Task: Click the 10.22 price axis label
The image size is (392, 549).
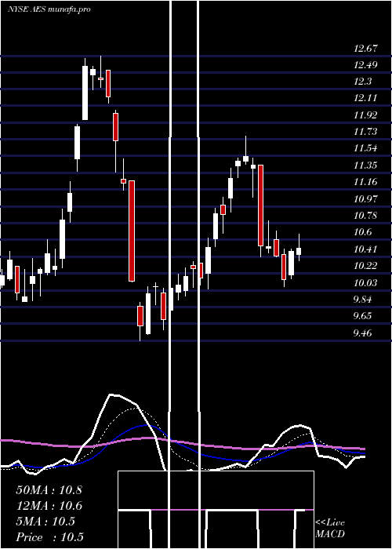Action: coord(365,266)
